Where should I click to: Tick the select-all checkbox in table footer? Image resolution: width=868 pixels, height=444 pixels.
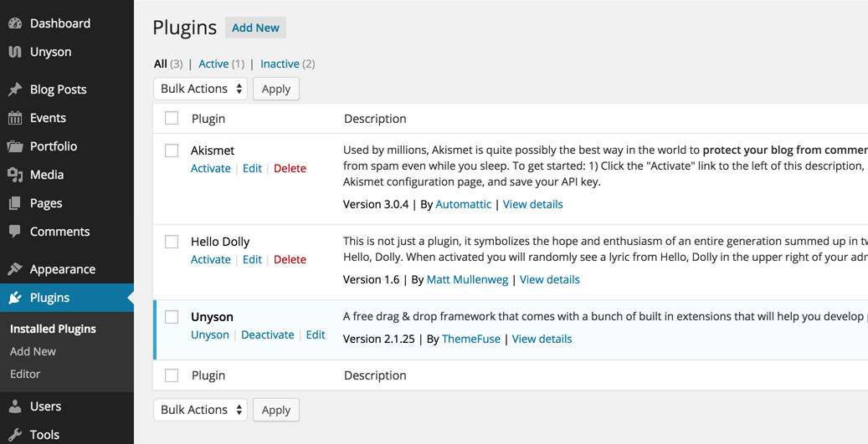point(172,375)
